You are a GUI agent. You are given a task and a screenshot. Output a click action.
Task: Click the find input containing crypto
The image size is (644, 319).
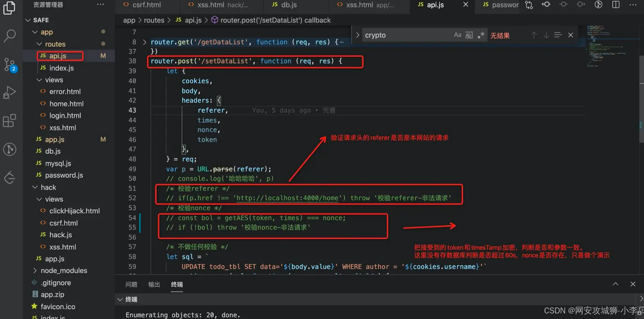[407, 35]
